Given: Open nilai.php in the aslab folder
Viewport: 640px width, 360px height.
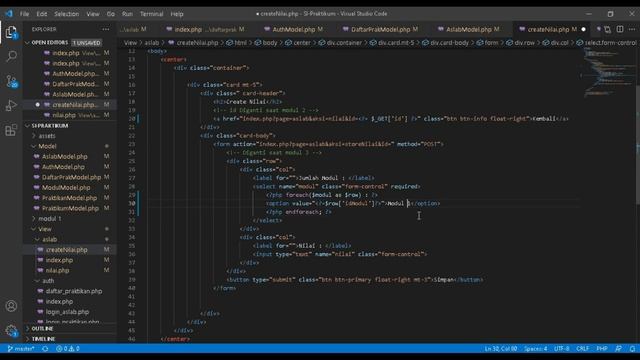Looking at the screenshot, I should 57,271.
